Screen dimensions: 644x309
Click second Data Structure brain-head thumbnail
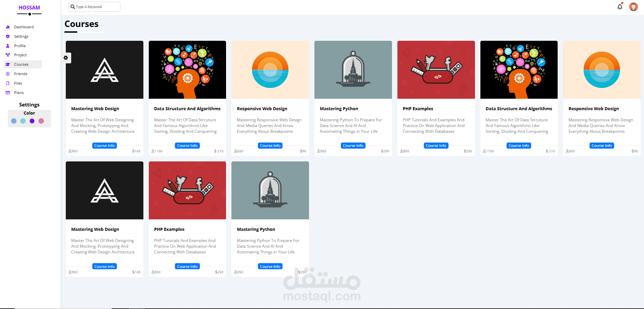click(x=519, y=70)
